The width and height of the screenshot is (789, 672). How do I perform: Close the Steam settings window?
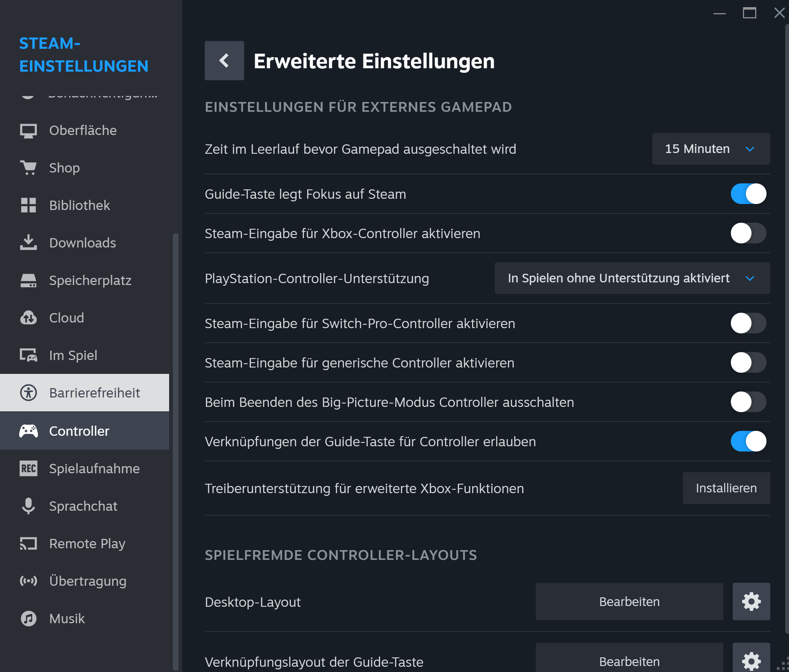point(780,13)
